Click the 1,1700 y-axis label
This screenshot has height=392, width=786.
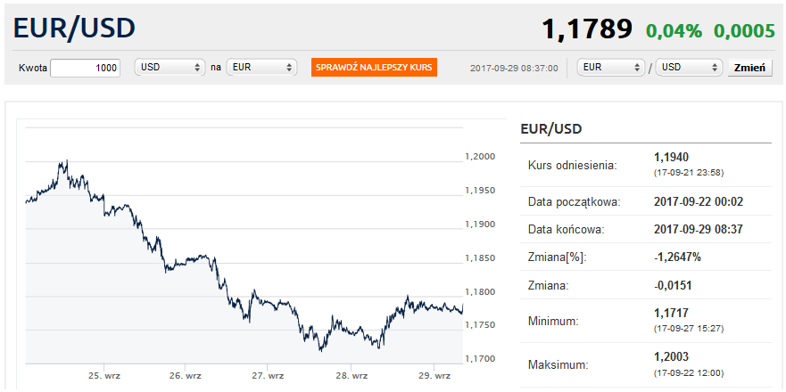tap(480, 359)
